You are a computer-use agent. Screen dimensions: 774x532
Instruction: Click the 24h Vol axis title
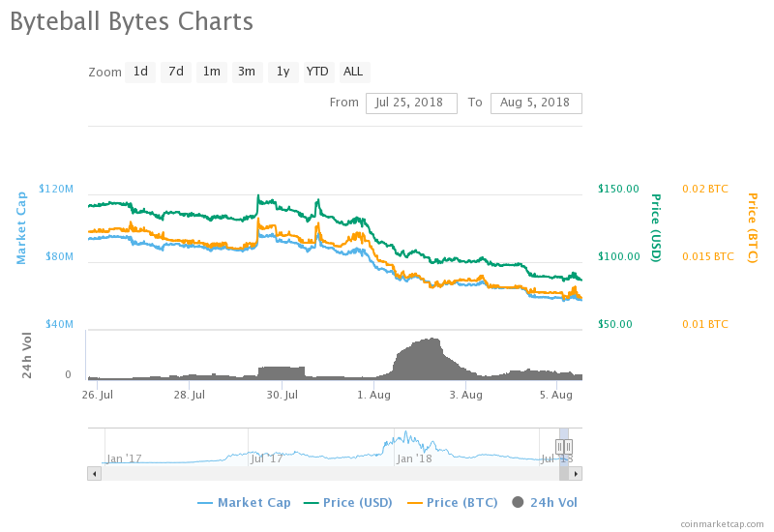pos(27,355)
